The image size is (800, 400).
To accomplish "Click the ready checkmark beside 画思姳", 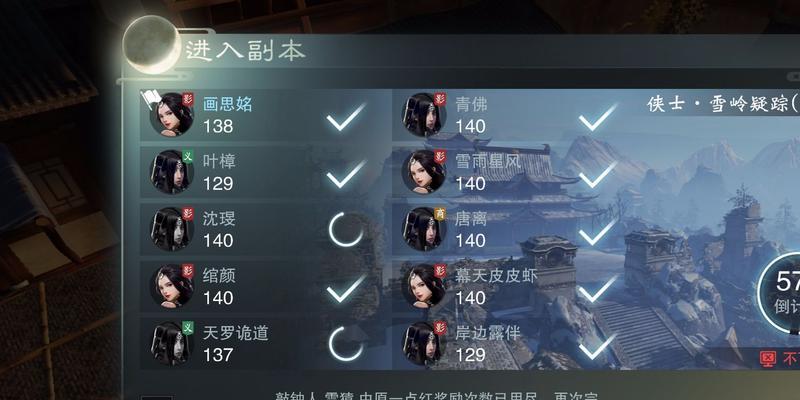I will [x=346, y=117].
